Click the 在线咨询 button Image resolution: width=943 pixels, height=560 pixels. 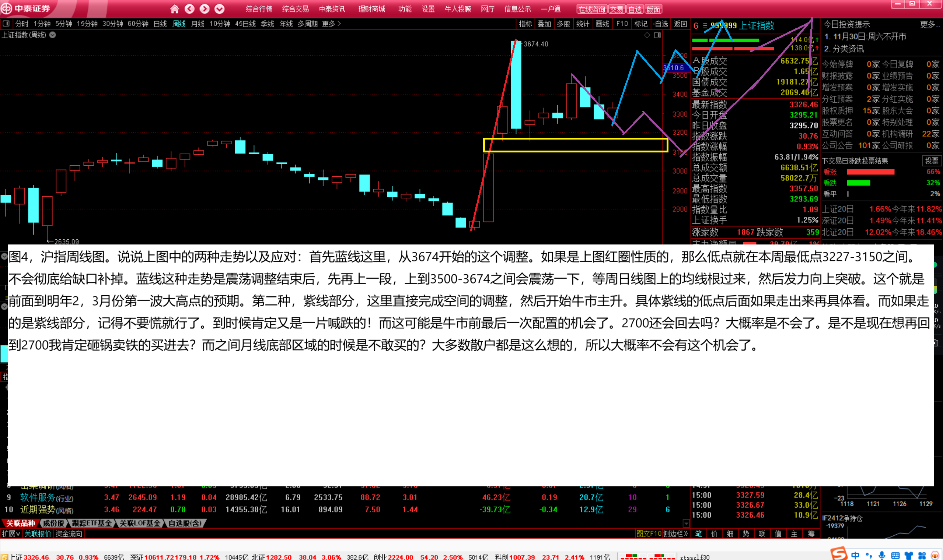592,9
